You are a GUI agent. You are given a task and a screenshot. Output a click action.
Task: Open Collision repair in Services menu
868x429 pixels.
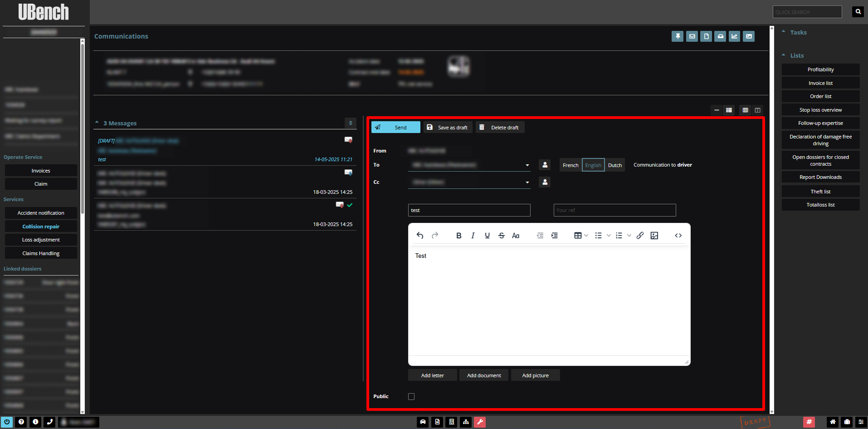(41, 227)
